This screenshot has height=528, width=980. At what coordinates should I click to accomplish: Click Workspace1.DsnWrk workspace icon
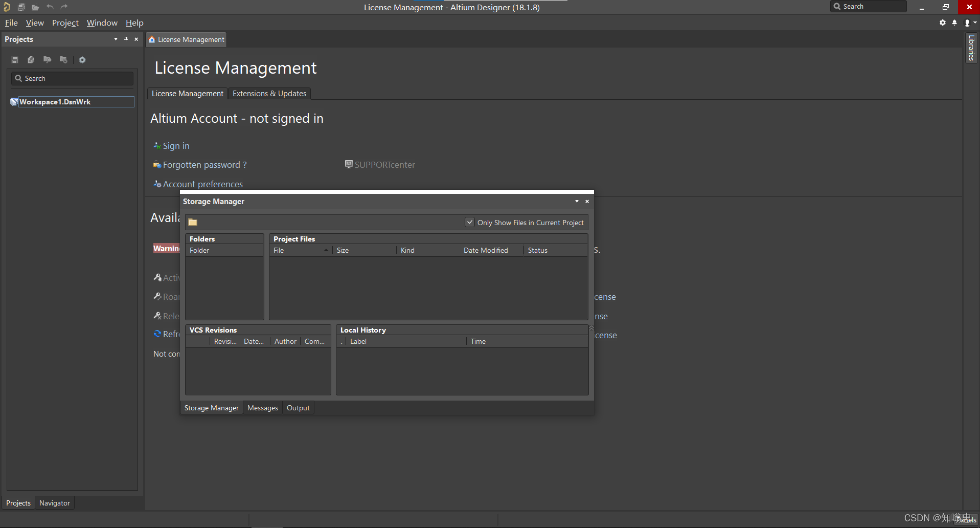[x=14, y=102]
